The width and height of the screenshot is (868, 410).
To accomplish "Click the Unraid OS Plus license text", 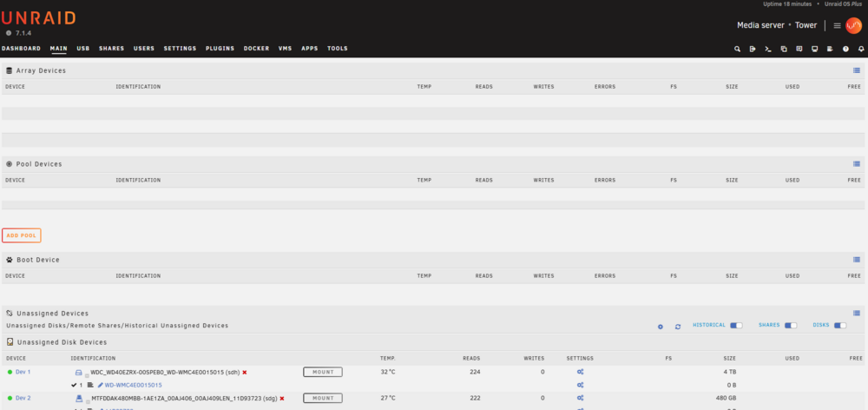I will [x=843, y=3].
